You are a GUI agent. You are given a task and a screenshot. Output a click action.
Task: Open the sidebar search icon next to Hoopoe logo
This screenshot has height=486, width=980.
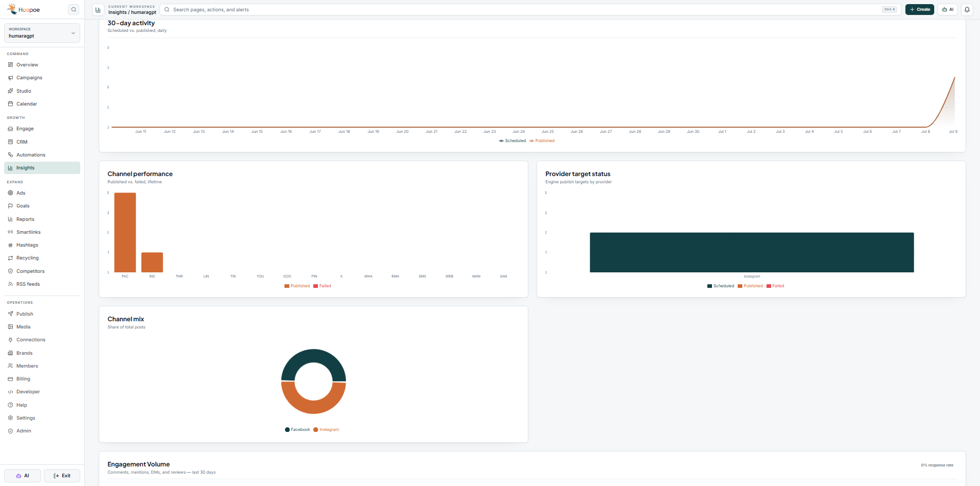point(74,9)
